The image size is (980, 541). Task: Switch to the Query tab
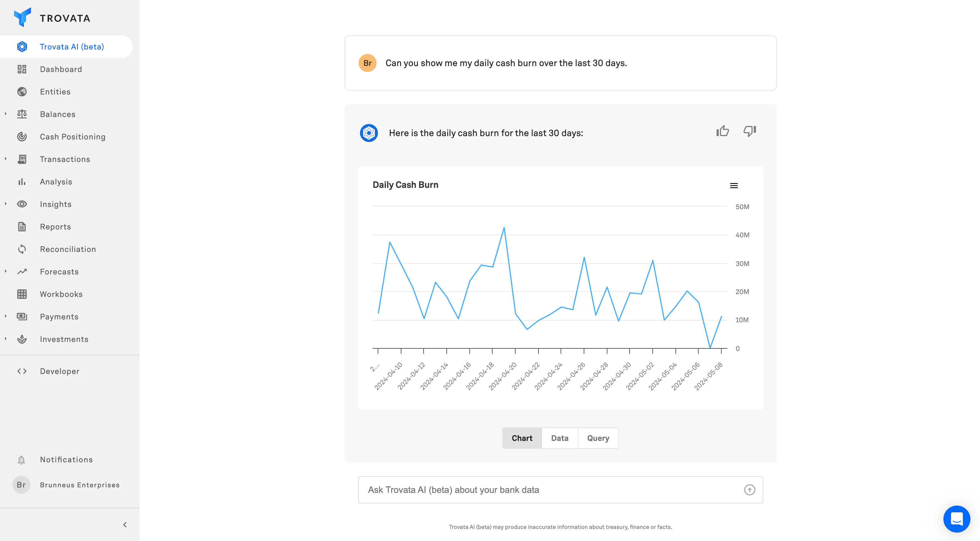pyautogui.click(x=597, y=438)
